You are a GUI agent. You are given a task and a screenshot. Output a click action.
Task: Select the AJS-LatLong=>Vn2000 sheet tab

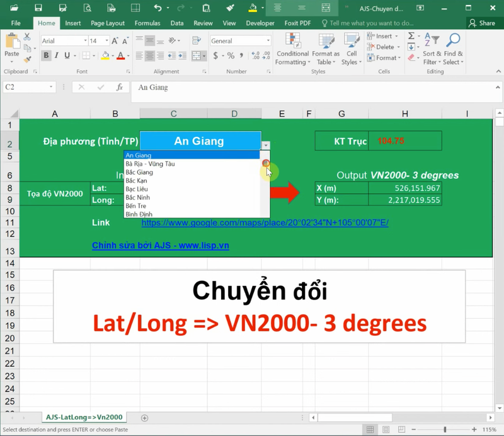pyautogui.click(x=84, y=417)
